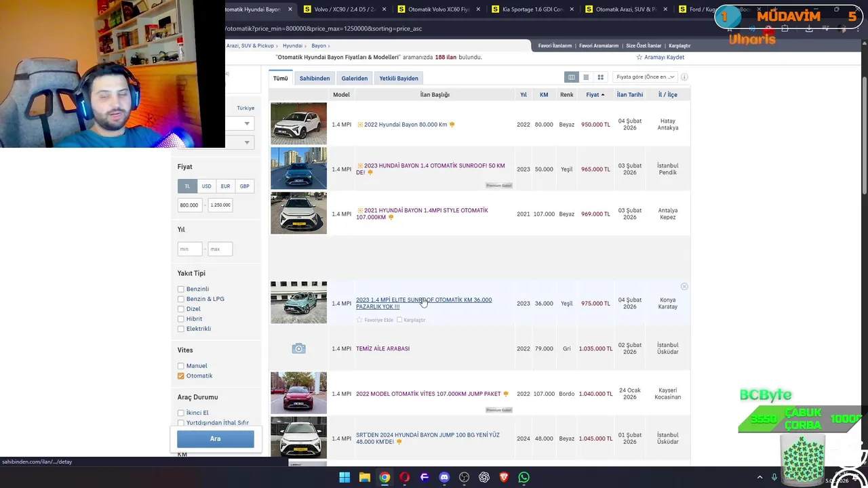Select the Tümü listings tab
The height and width of the screenshot is (488, 868).
click(x=280, y=79)
